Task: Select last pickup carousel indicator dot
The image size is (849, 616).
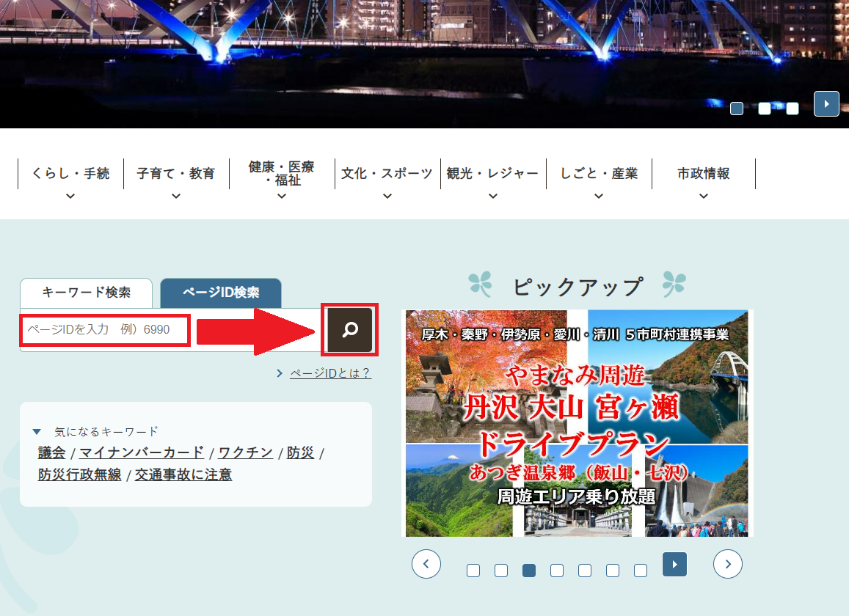Action: pos(641,571)
